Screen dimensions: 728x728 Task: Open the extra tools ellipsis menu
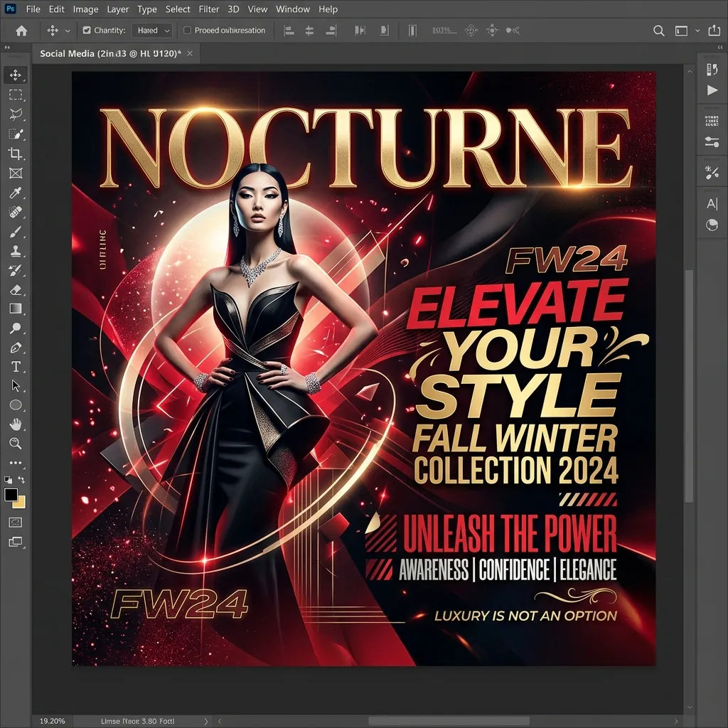(x=16, y=462)
